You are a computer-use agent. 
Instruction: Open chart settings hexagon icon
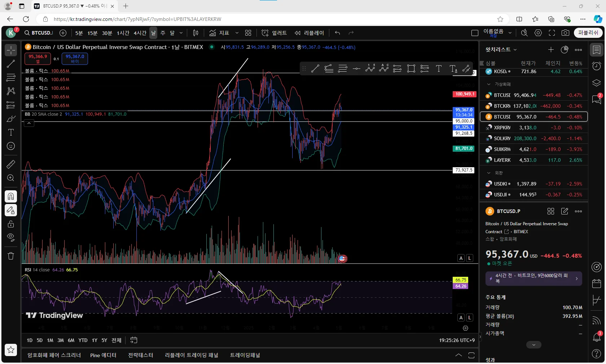tap(538, 33)
